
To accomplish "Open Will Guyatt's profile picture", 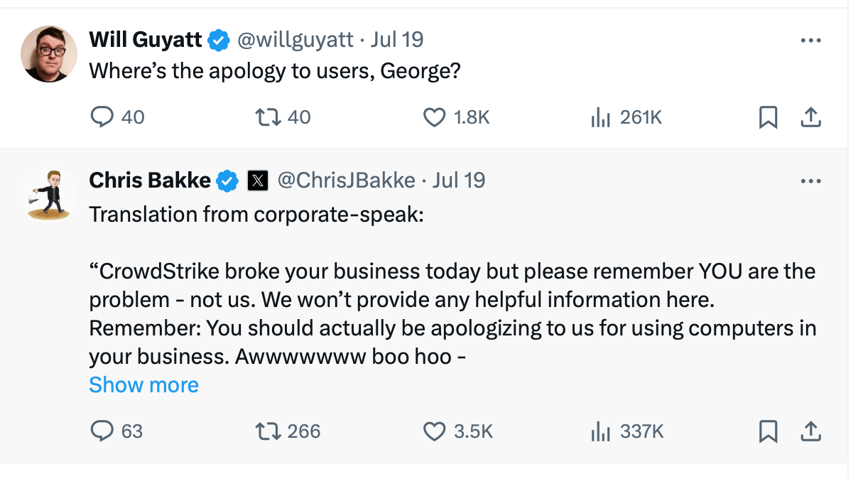I will tap(49, 54).
